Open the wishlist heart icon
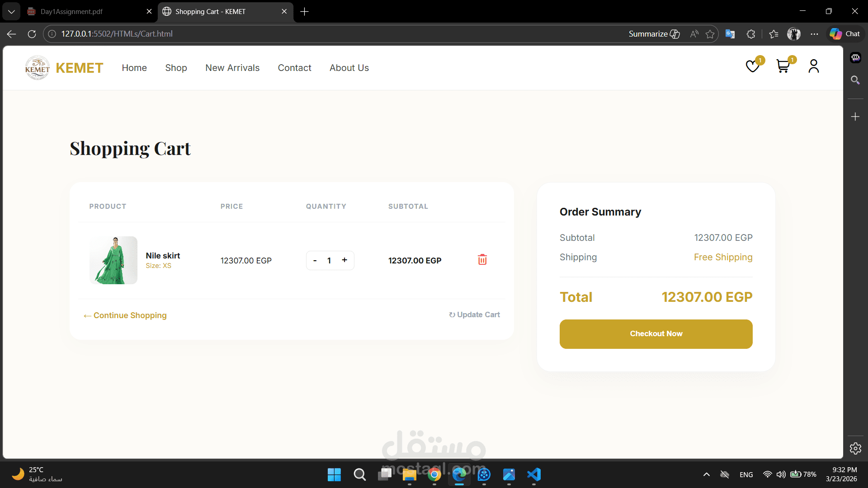This screenshot has width=868, height=488. tap(752, 66)
